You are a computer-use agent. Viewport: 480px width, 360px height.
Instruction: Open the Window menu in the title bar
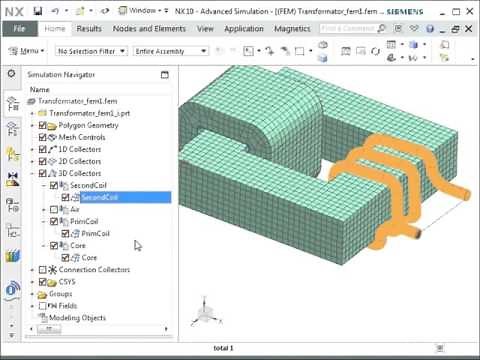(143, 11)
